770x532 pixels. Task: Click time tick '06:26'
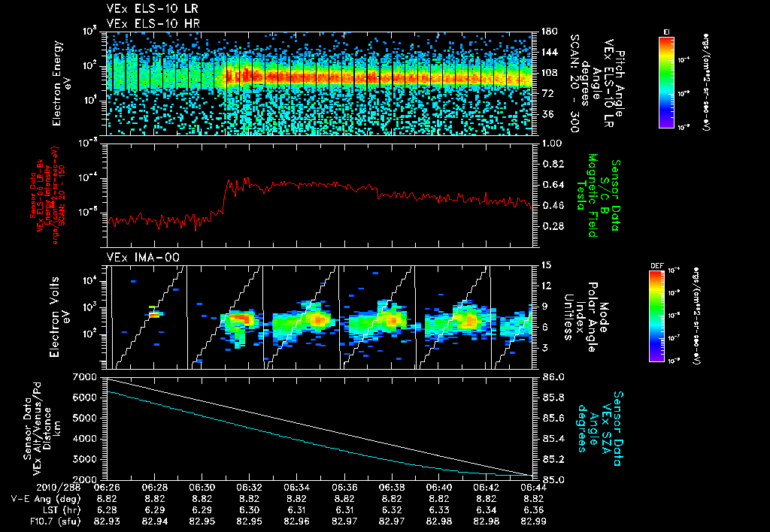[x=107, y=488]
